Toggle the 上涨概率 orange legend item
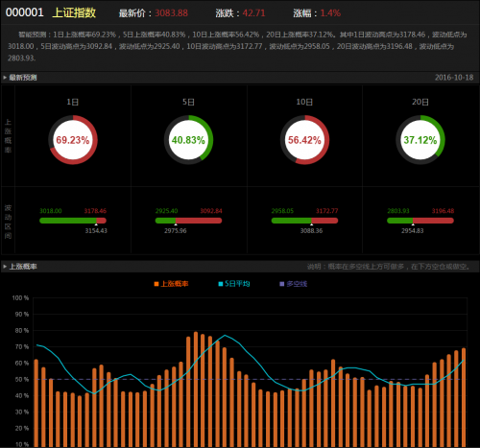Viewport: 480px width, 448px height. [171, 284]
